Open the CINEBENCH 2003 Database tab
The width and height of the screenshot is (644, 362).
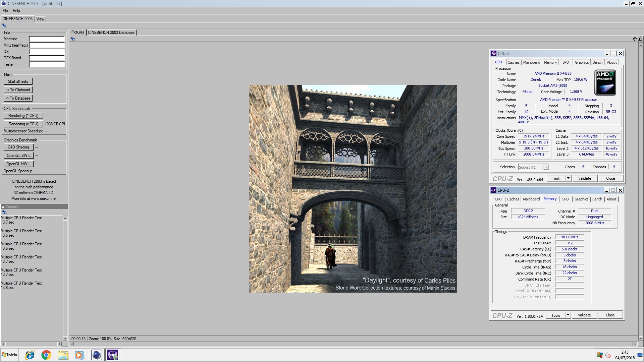(x=111, y=33)
